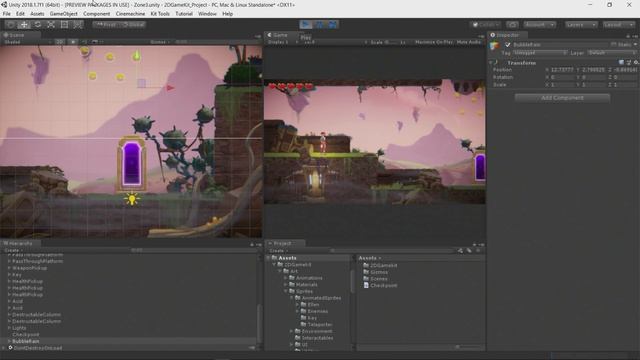
Task: Open the GameObject menu
Action: [64, 14]
